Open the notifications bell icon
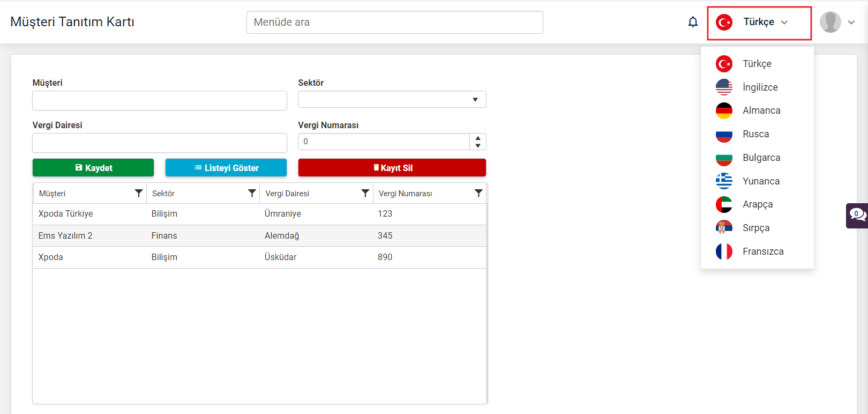 pos(693,22)
